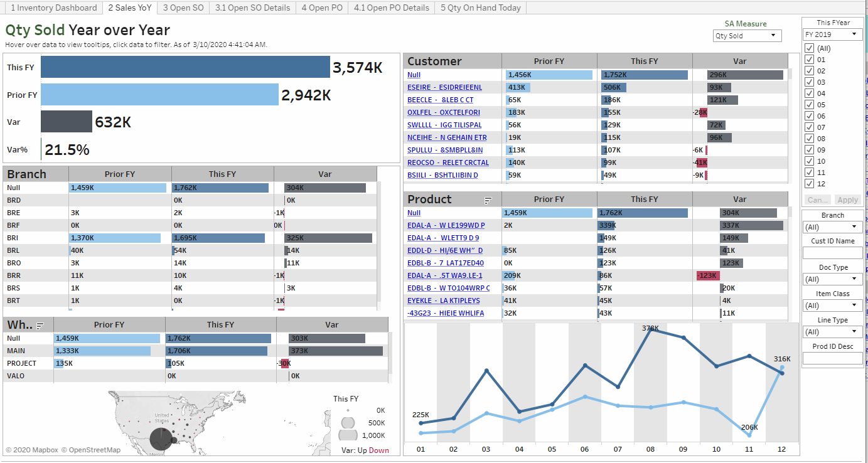
Task: Switch to the 1 Inventory Dashboard tab
Action: pyautogui.click(x=54, y=8)
